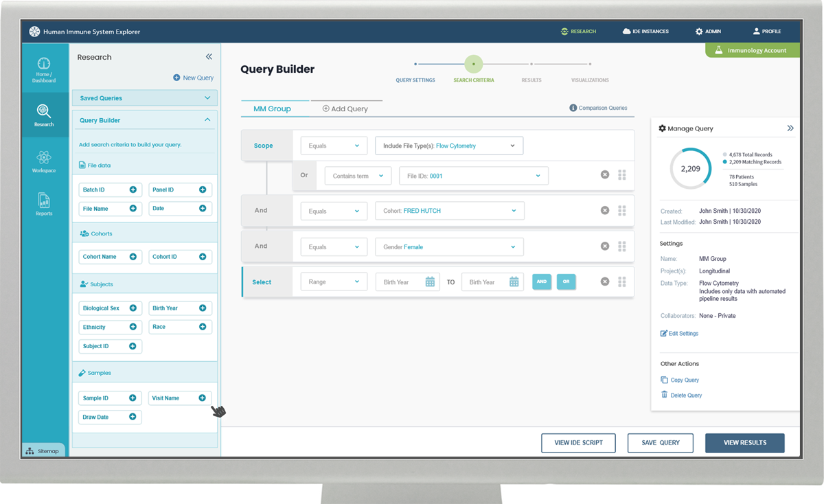This screenshot has width=824, height=504.
Task: Click drag handle on Gender row
Action: [x=621, y=247]
